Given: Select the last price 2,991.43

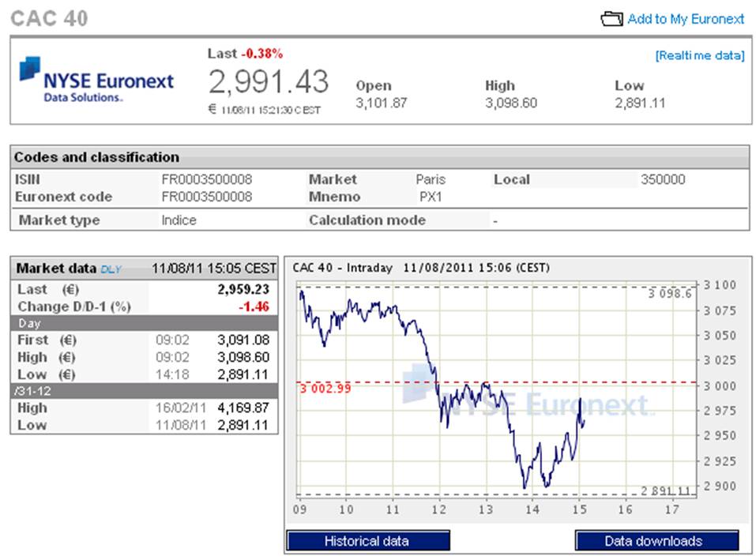Looking at the screenshot, I should [x=268, y=81].
